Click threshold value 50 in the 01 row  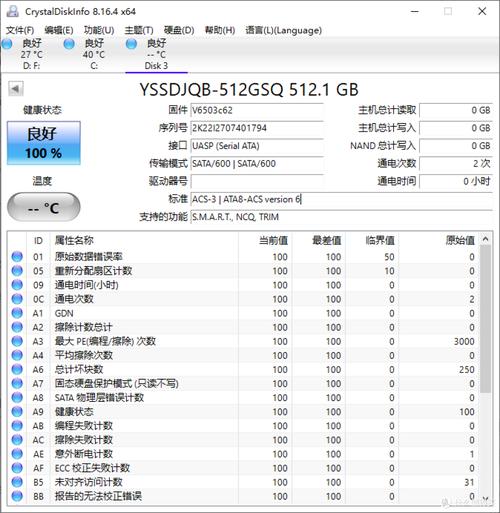click(x=389, y=257)
